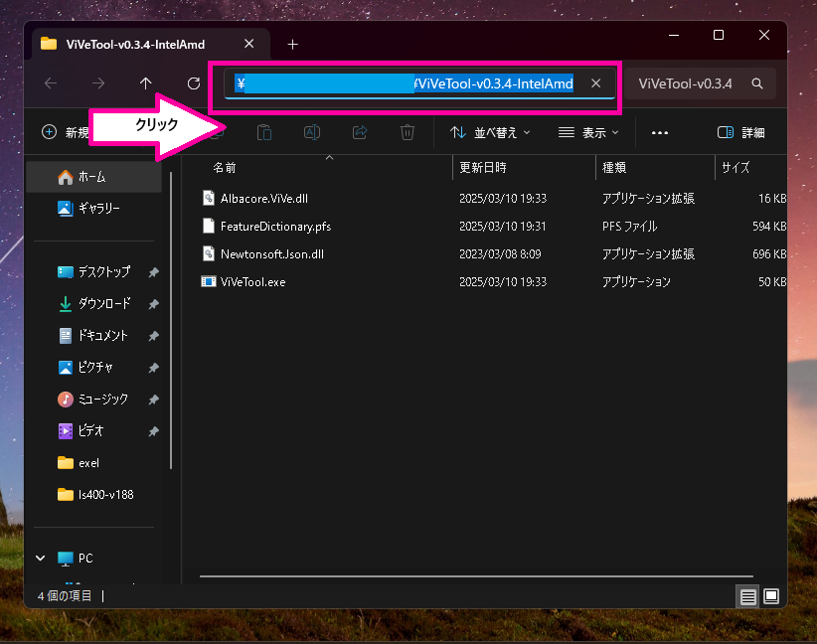Collapse the PC tree node chevron
The width and height of the screenshot is (817, 644).
coord(41,558)
